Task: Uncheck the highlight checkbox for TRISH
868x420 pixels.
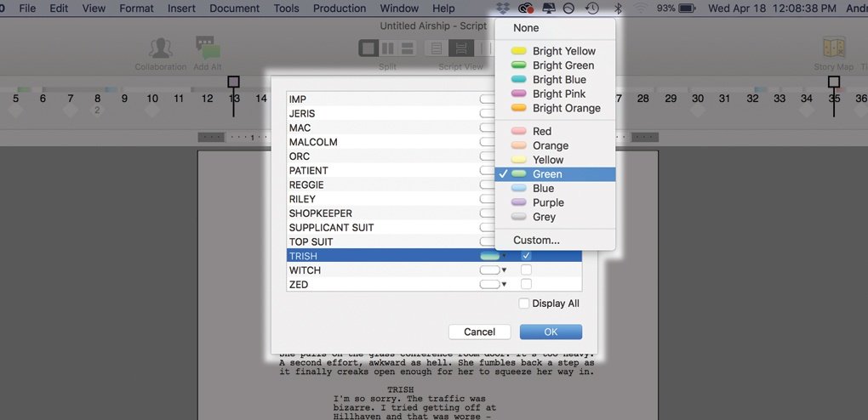Action: 526,256
